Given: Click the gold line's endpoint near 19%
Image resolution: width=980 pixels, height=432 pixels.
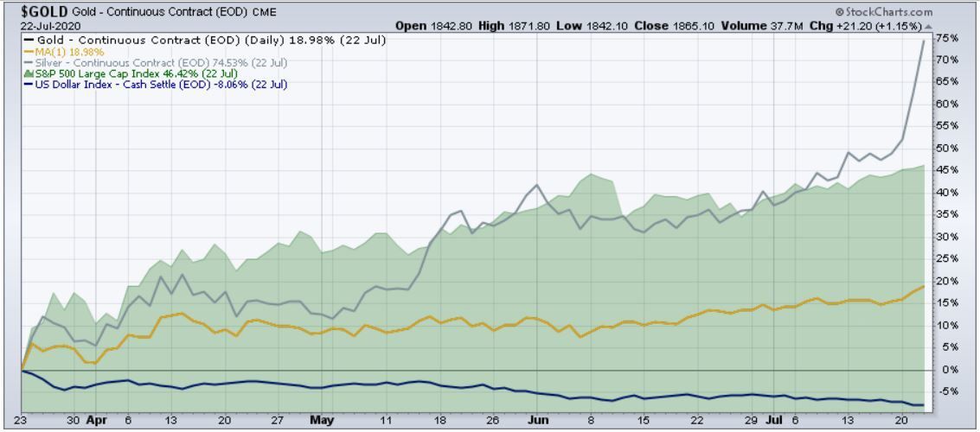Looking at the screenshot, I should [x=924, y=287].
